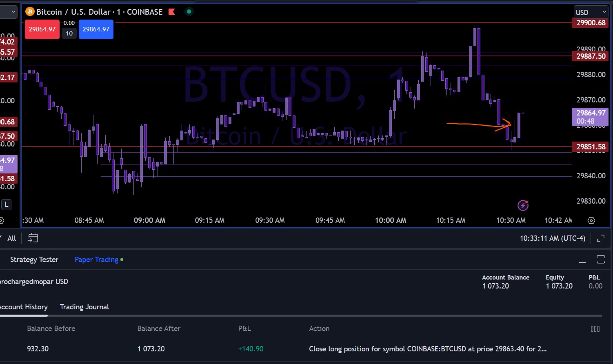This screenshot has width=613, height=364.
Task: Switch to the Paper Trading tab
Action: pyautogui.click(x=96, y=260)
